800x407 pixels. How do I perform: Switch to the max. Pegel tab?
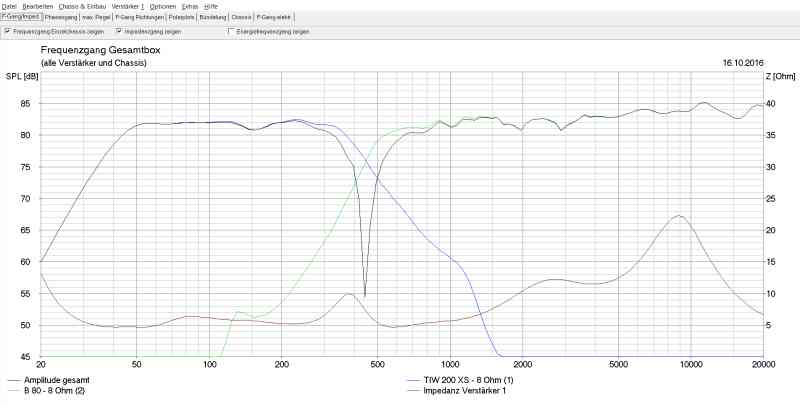pyautogui.click(x=96, y=17)
